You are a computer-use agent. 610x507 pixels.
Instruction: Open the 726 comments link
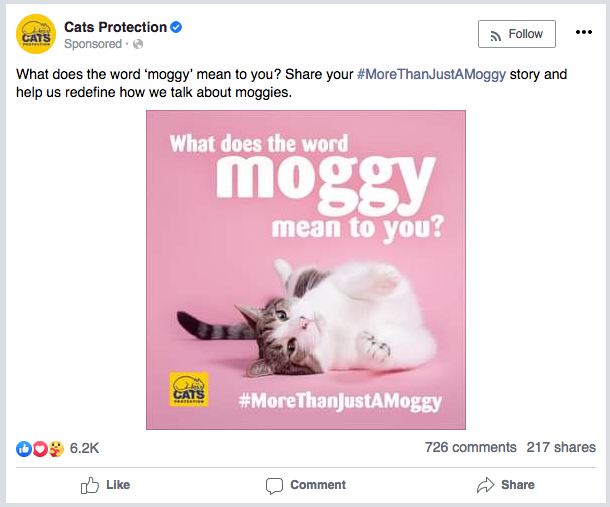coord(470,447)
